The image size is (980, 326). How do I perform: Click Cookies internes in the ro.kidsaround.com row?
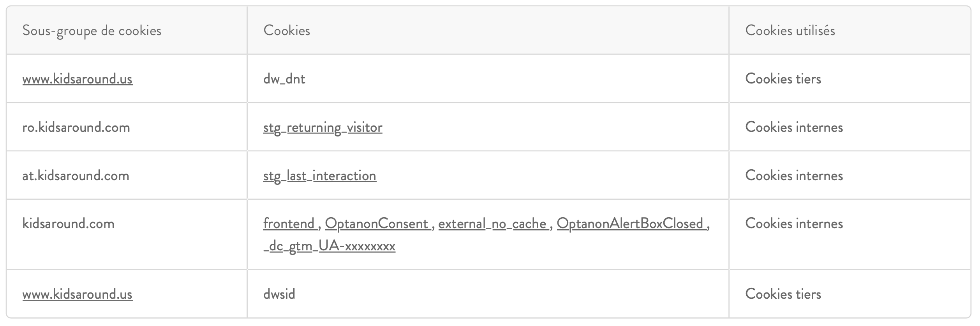(794, 127)
